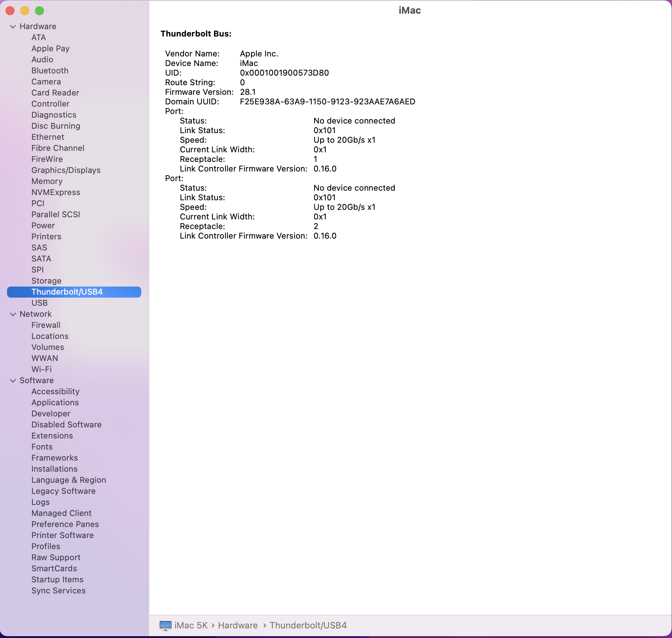Screen dimensions: 672x638
Task: Select NVMExpress in the sidebar
Action: tap(56, 193)
